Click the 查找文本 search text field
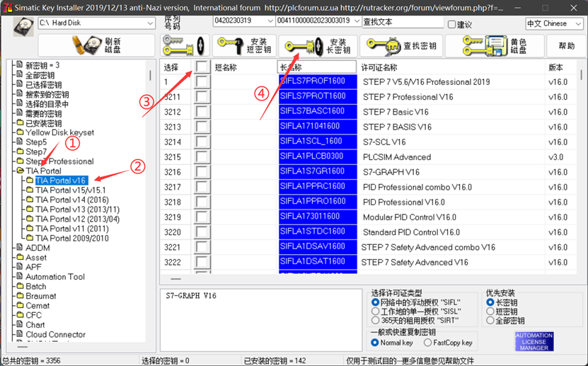This screenshot has height=366, width=588. [x=402, y=21]
